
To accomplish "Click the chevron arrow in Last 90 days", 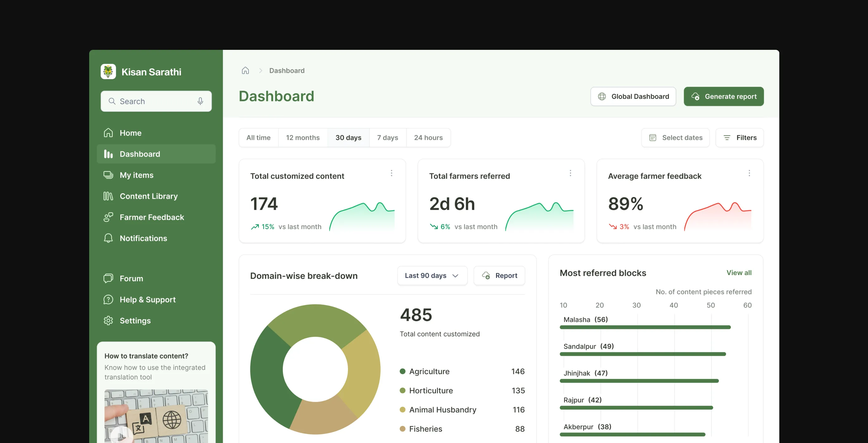I will 455,276.
